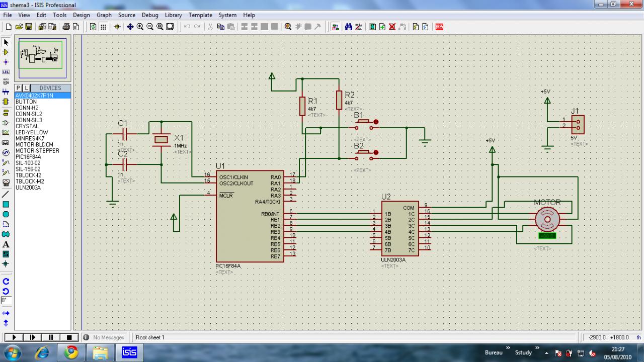Click the rotation angle input field

(x=6, y=300)
